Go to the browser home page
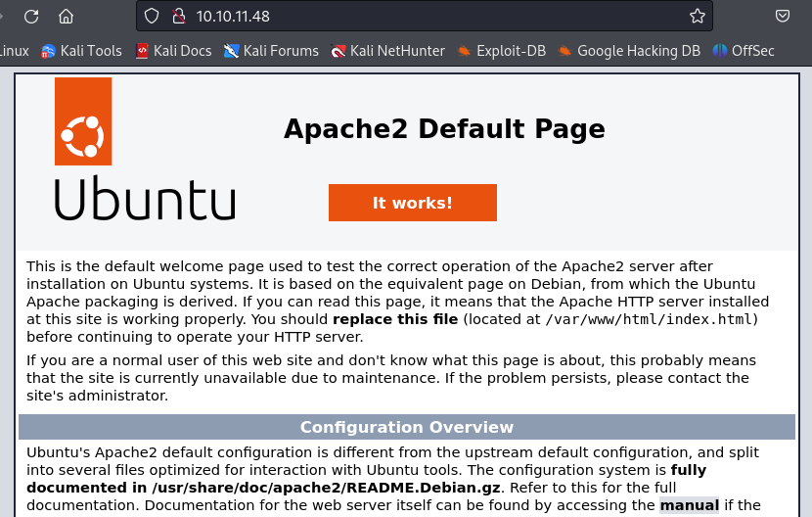 [66, 16]
